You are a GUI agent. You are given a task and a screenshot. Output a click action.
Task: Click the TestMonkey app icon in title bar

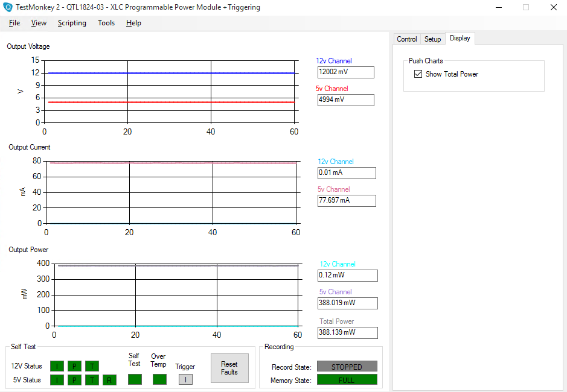click(8, 7)
